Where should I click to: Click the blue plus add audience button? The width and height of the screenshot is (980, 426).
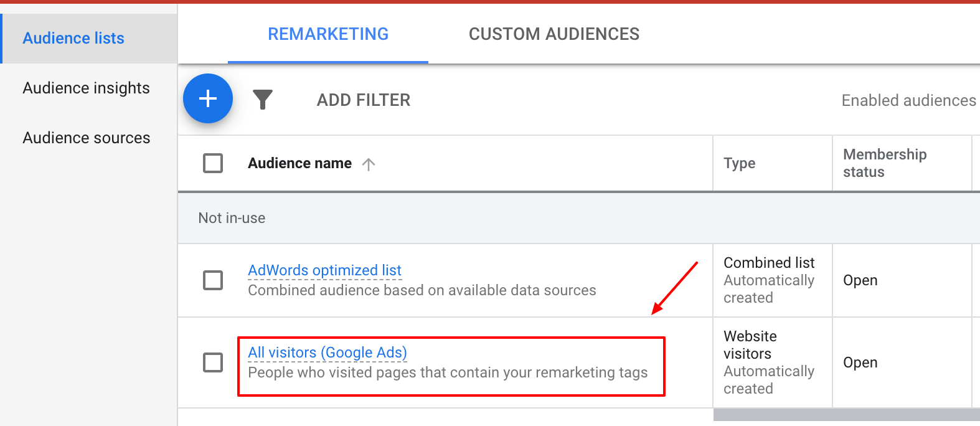(208, 98)
